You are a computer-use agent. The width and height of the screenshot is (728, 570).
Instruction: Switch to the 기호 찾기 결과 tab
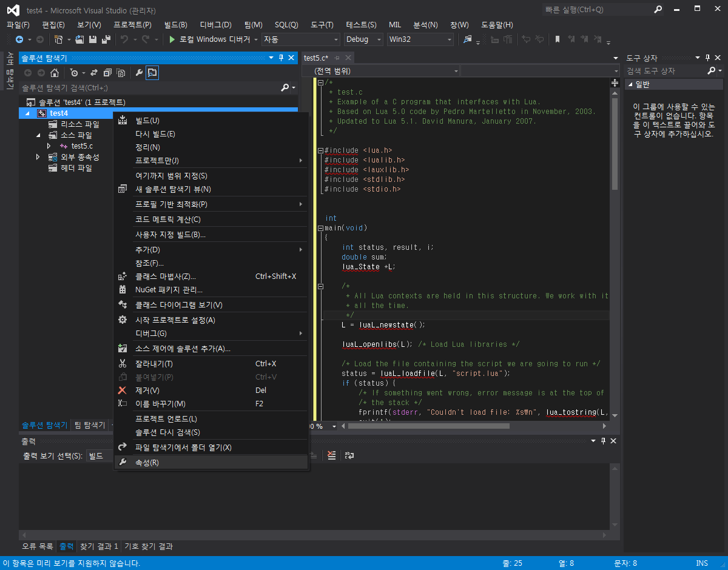tap(149, 546)
